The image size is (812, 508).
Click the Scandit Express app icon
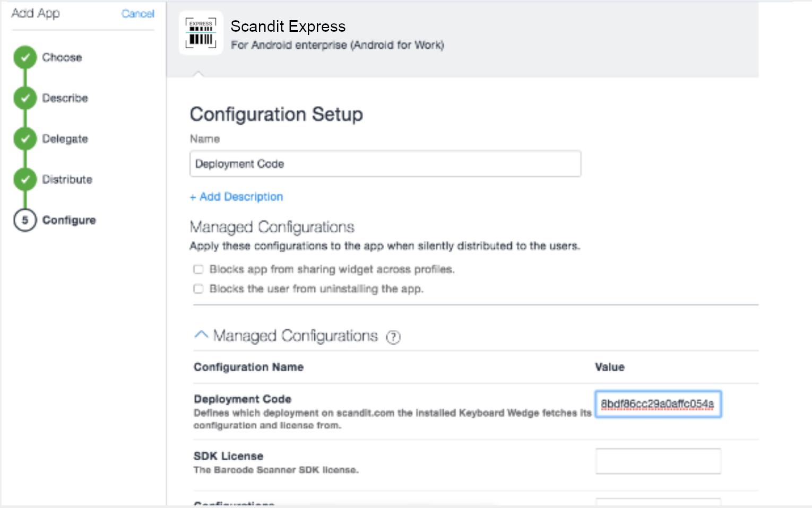[201, 33]
